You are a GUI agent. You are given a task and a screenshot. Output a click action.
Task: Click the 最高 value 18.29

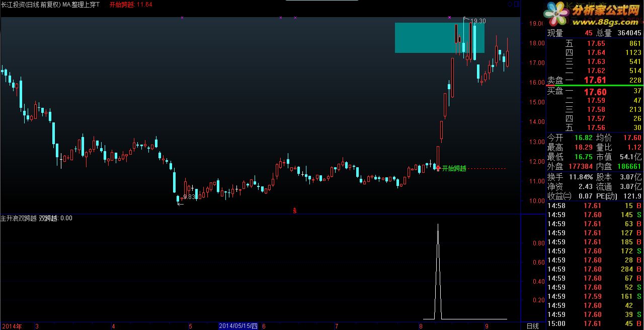click(583, 147)
